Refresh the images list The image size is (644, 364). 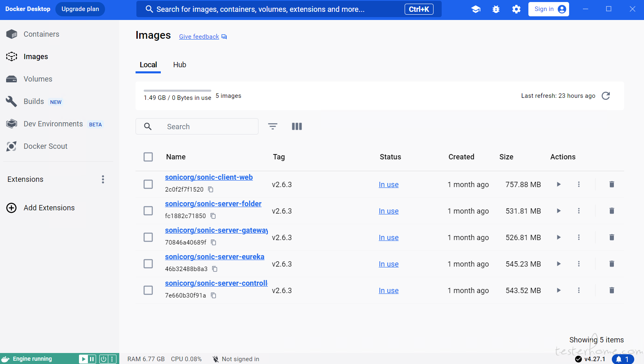606,96
